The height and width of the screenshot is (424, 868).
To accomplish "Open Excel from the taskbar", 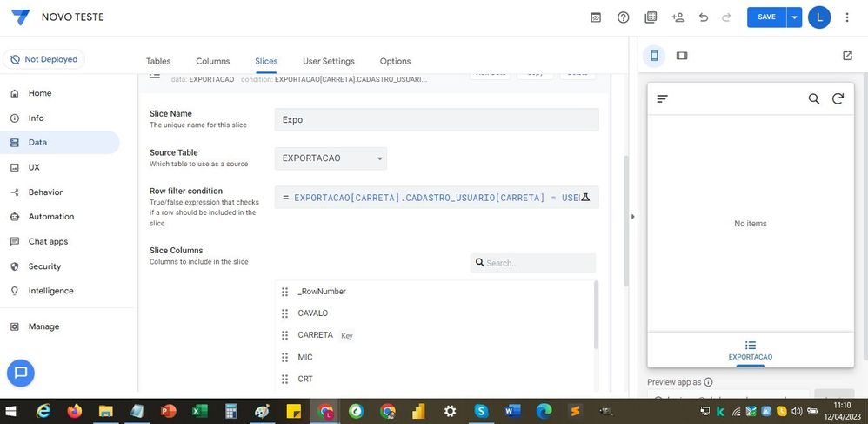I will coord(199,411).
